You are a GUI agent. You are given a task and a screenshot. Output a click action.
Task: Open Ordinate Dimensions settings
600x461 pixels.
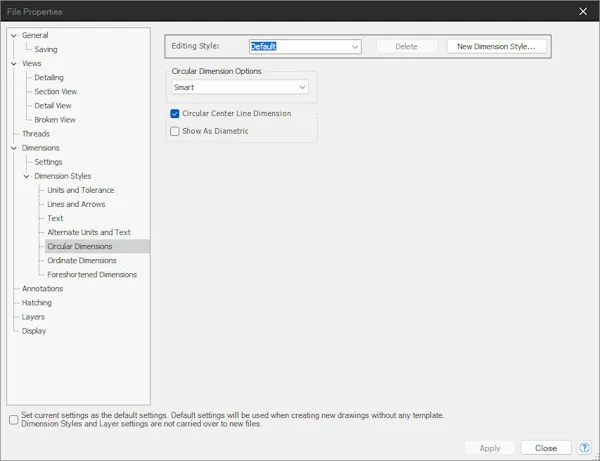pos(82,261)
